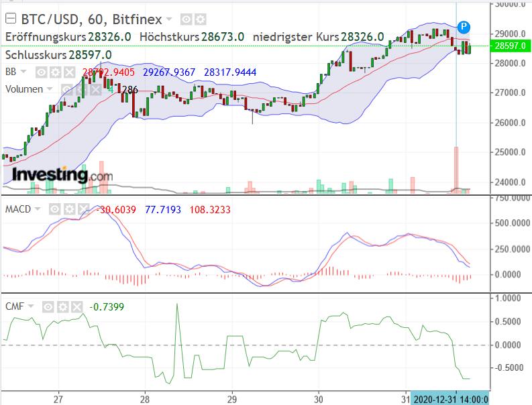Image resolution: width=532 pixels, height=405 pixels.
Task: Click price axis label 26000.0
Action: tap(510, 123)
